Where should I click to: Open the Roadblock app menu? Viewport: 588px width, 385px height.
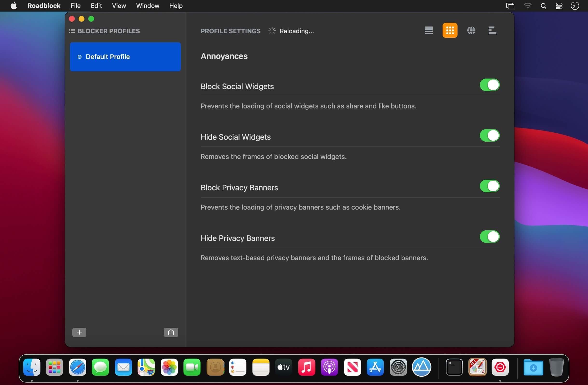click(44, 6)
